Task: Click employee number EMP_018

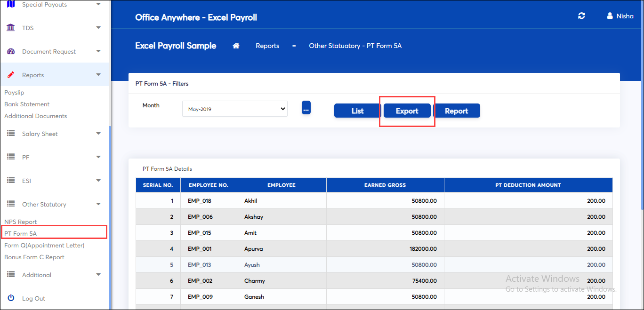Action: (200, 201)
